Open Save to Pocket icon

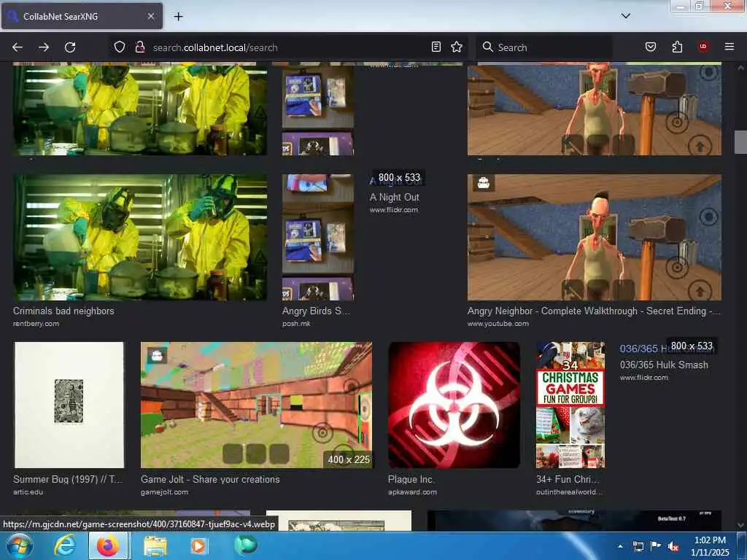coord(651,47)
